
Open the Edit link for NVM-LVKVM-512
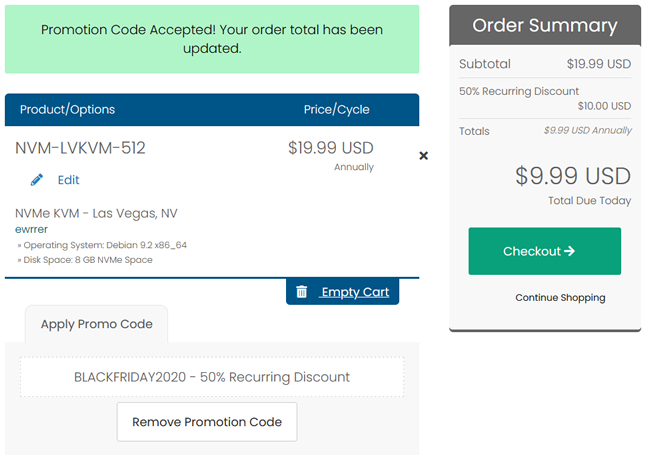[x=68, y=180]
